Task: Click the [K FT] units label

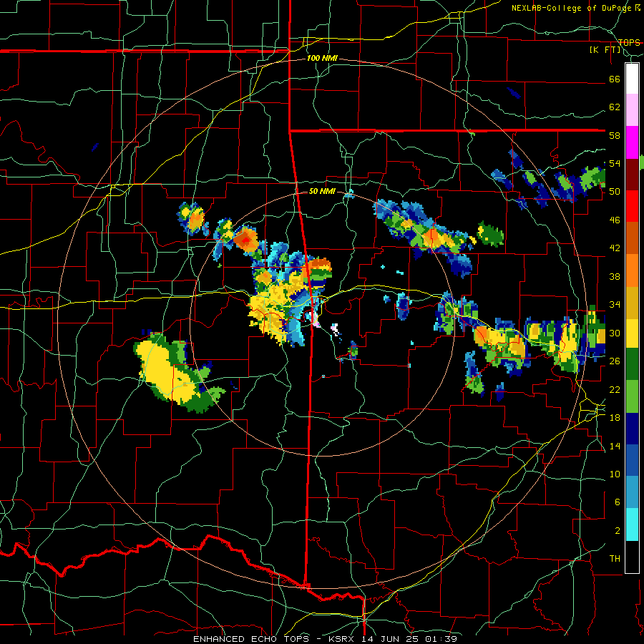Action: pyautogui.click(x=605, y=50)
